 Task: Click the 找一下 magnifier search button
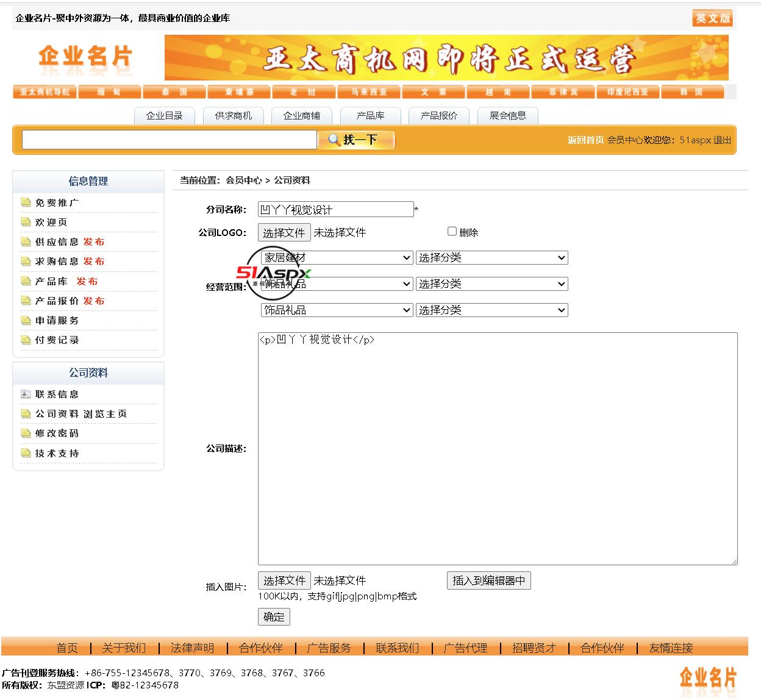coord(356,140)
